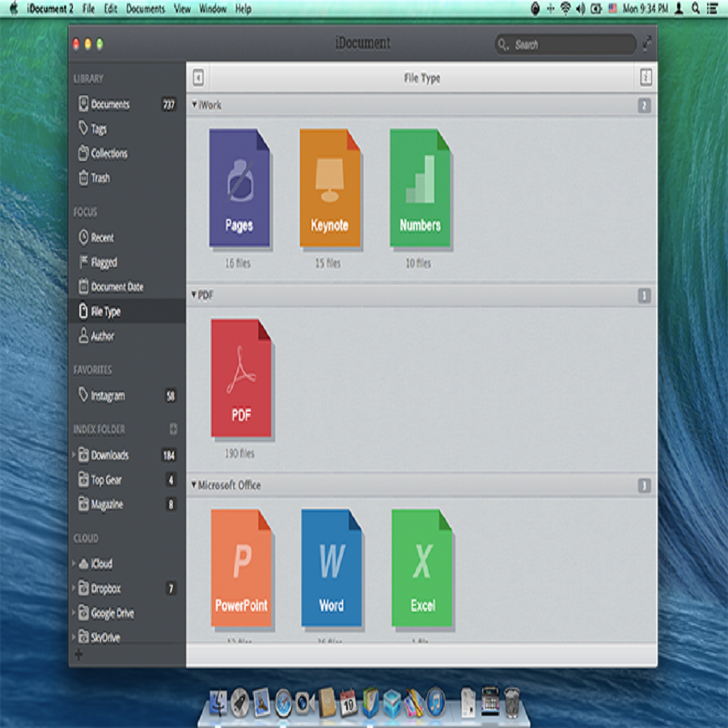Open the Keynote file type icon
Image resolution: width=728 pixels, height=728 pixels.
pyautogui.click(x=330, y=188)
